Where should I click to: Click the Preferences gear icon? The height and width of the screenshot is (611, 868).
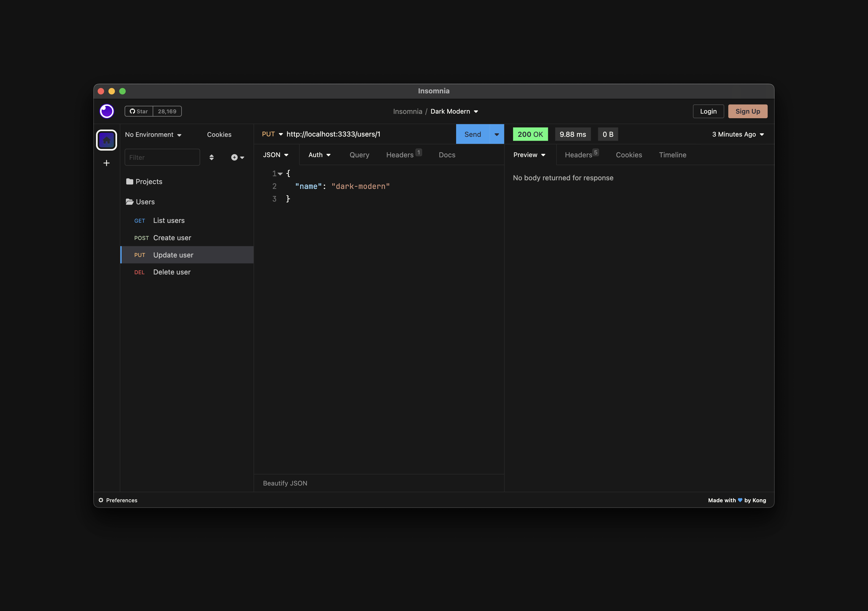coord(101,500)
